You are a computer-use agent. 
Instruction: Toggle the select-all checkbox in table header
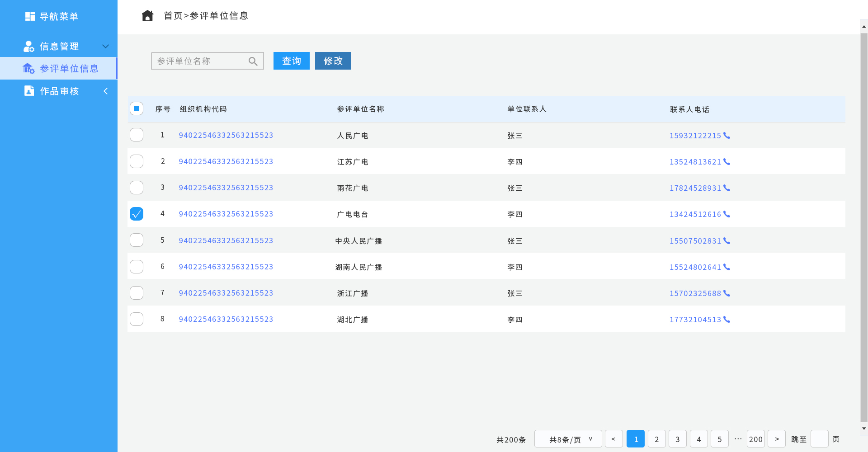point(137,108)
